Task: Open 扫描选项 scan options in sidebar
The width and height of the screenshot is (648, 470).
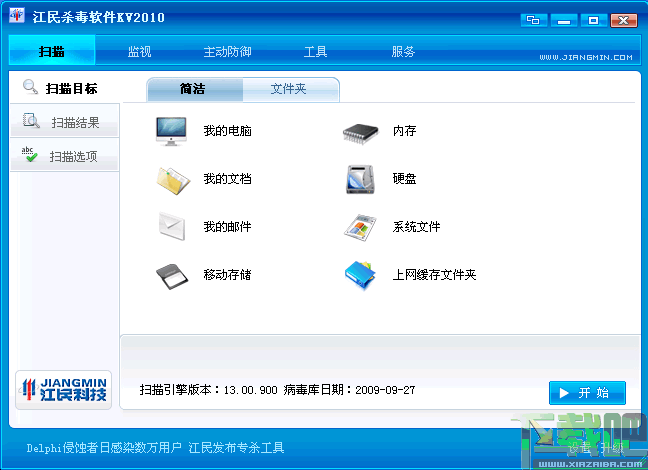Action: tap(65, 155)
